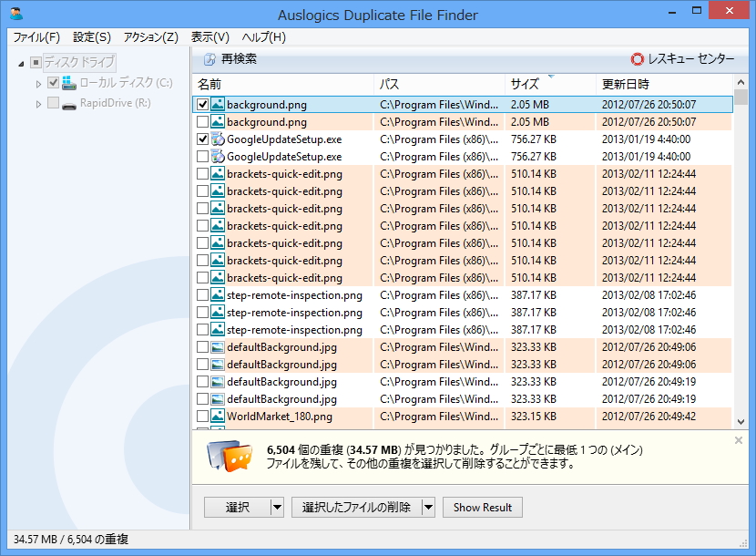Sort by the 更新日時 column header

(664, 85)
